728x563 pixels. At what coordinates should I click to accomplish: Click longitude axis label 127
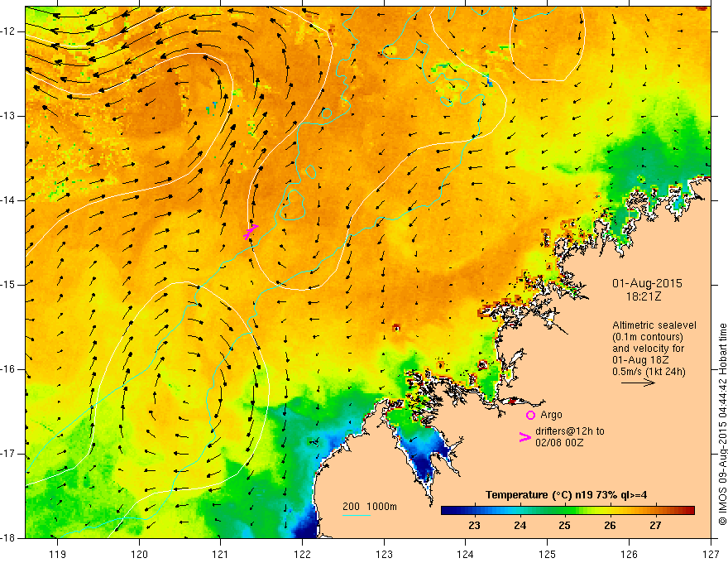click(x=711, y=554)
